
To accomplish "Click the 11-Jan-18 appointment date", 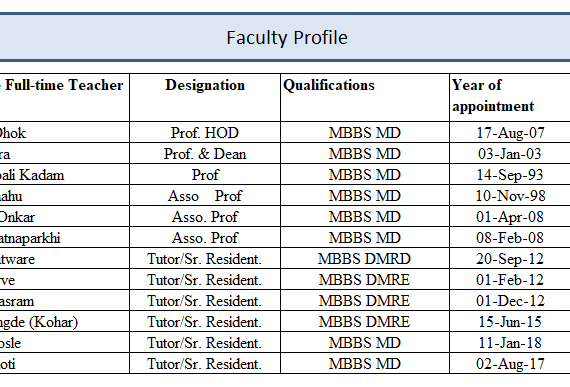I will click(510, 342).
